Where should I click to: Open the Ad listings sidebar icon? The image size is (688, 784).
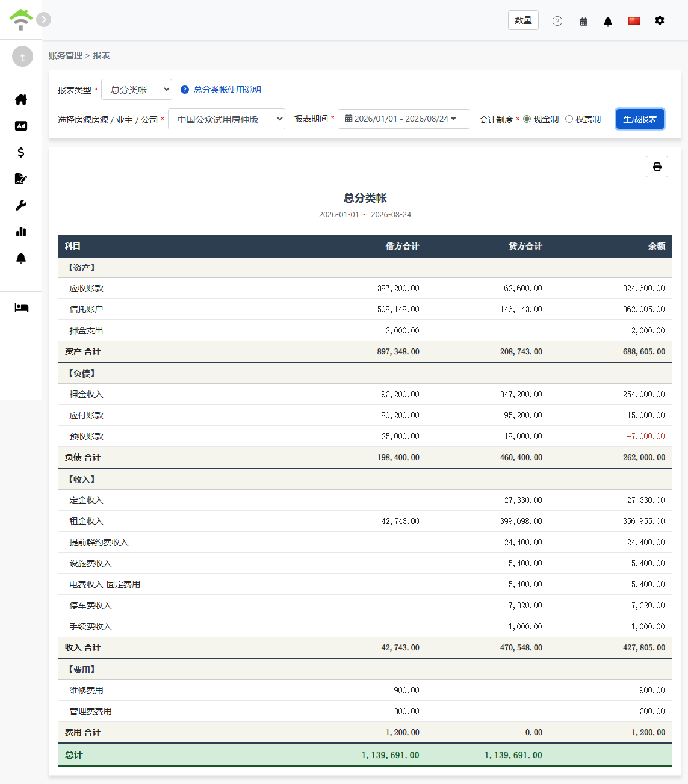[21, 126]
